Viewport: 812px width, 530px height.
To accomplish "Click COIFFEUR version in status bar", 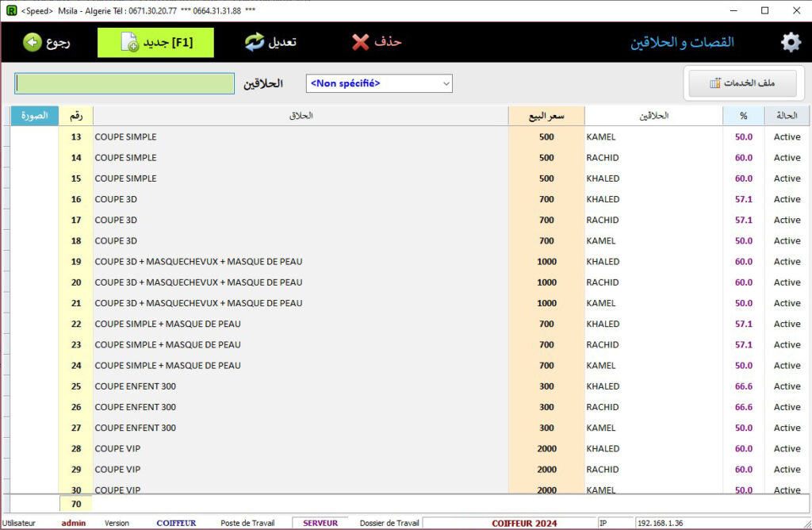I will (x=176, y=523).
